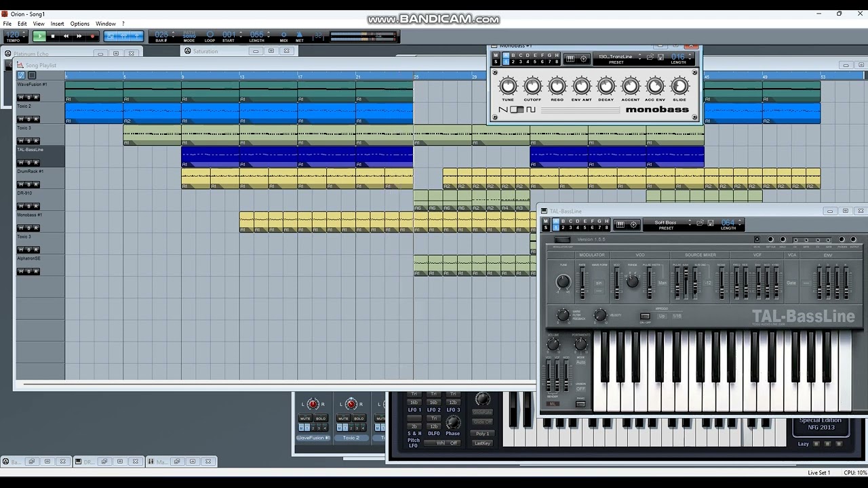The height and width of the screenshot is (488, 868).
Task: Stop playback in the transport bar
Action: [x=53, y=36]
